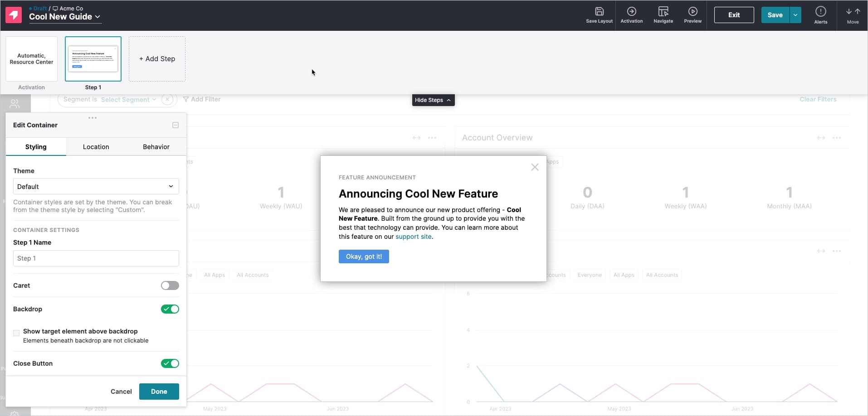Click the Okay, got it! button
This screenshot has width=868, height=416.
(364, 256)
